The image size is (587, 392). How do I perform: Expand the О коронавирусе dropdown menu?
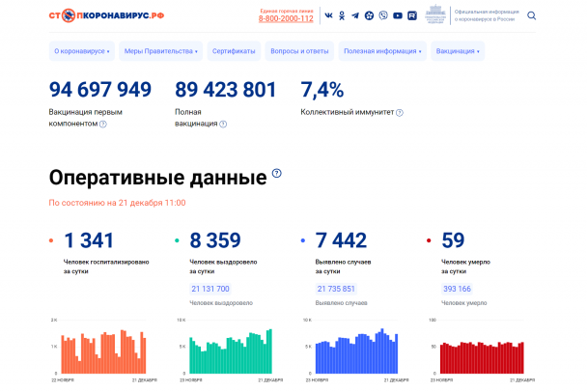click(81, 50)
